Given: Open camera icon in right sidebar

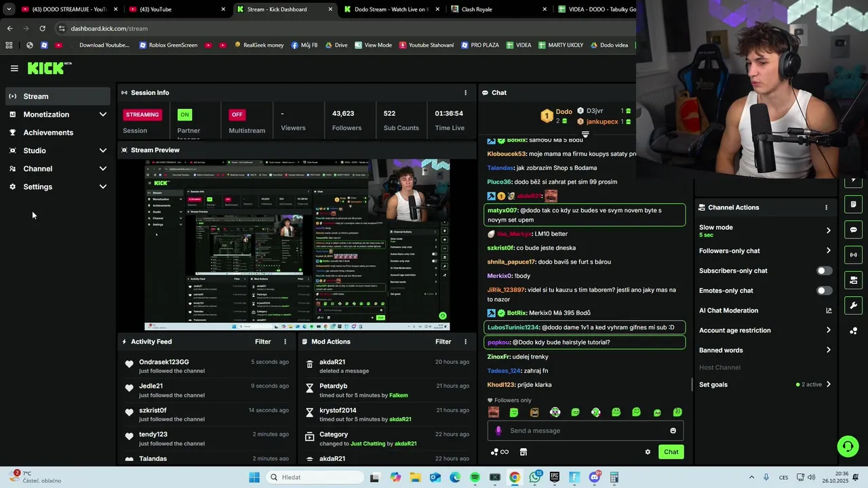Looking at the screenshot, I should point(853,280).
